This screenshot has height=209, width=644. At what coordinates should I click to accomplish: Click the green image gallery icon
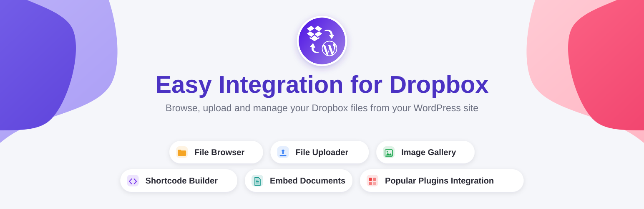click(x=389, y=153)
